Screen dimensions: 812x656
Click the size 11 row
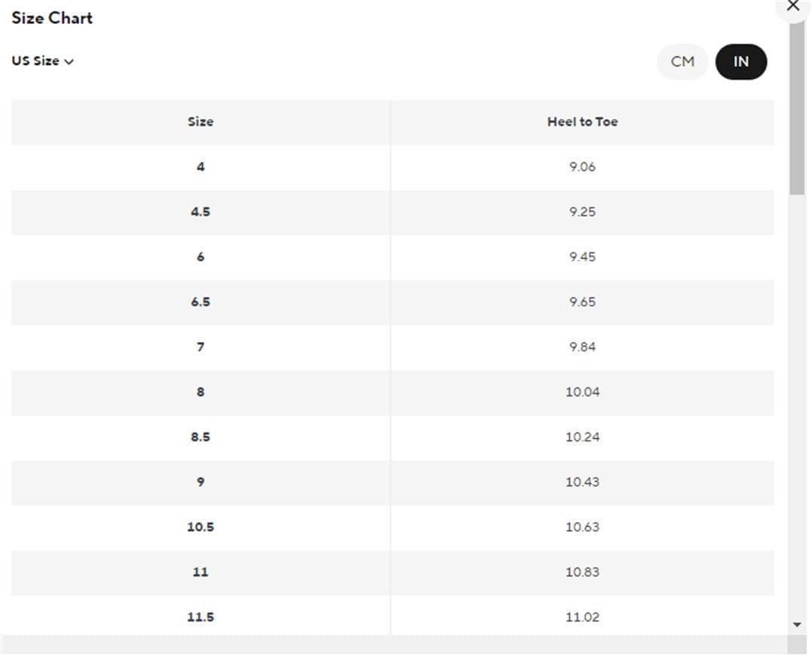click(392, 572)
